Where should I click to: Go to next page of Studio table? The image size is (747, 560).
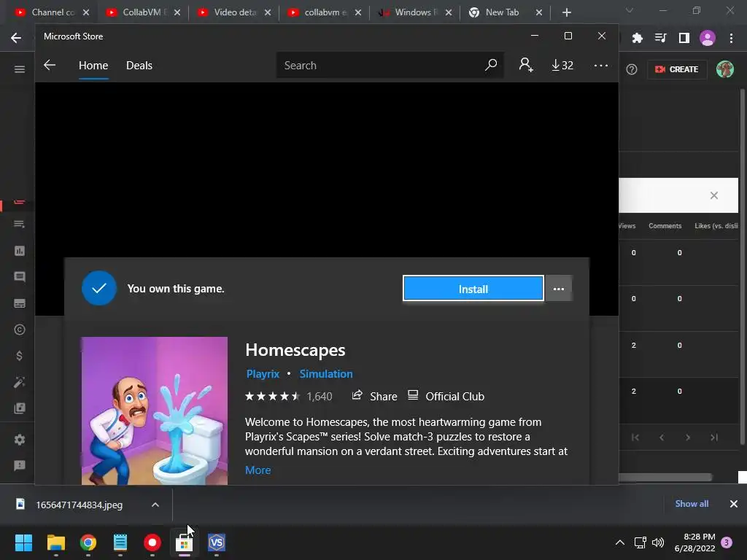(x=687, y=437)
